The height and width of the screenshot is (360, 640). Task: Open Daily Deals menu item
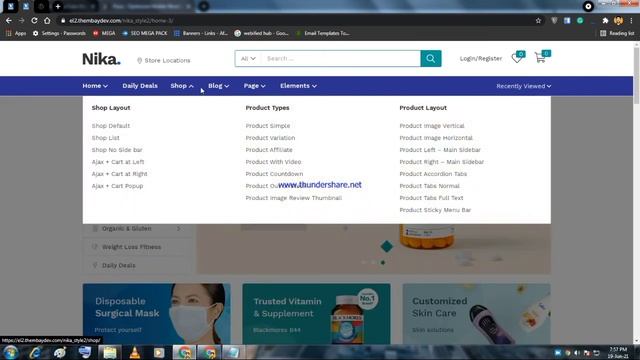(140, 86)
